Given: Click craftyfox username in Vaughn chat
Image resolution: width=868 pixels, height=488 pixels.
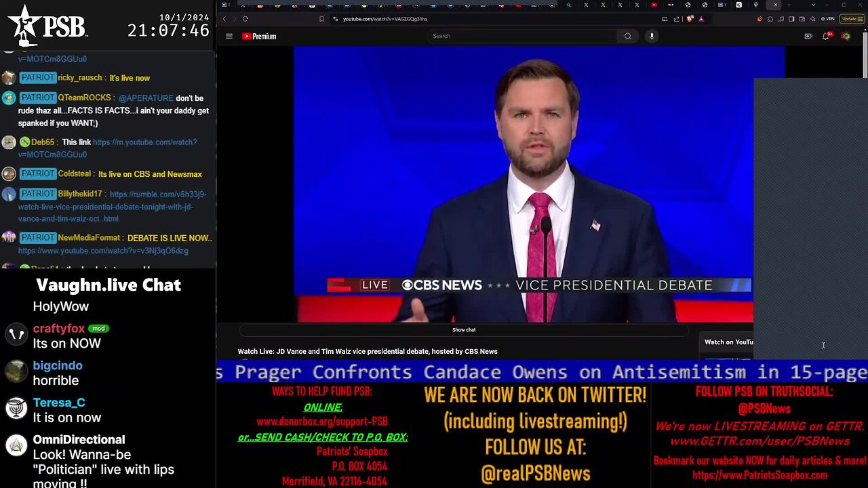Looking at the screenshot, I should pos(59,329).
